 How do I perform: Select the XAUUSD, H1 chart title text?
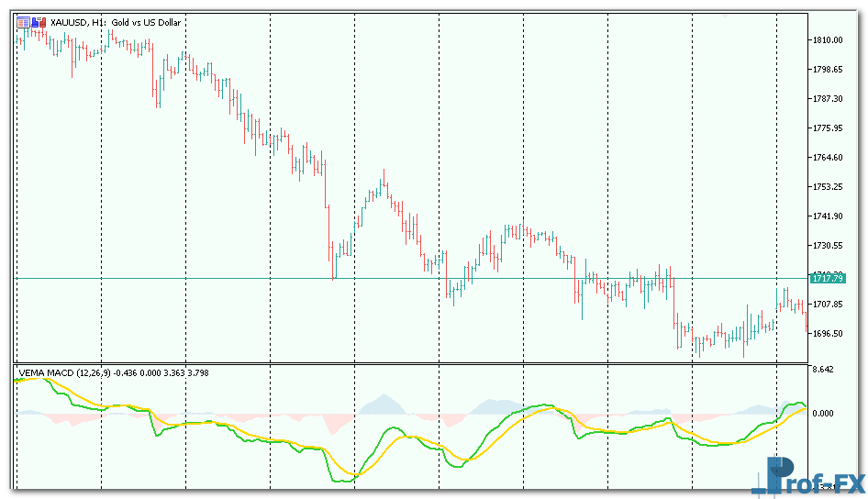coord(79,22)
